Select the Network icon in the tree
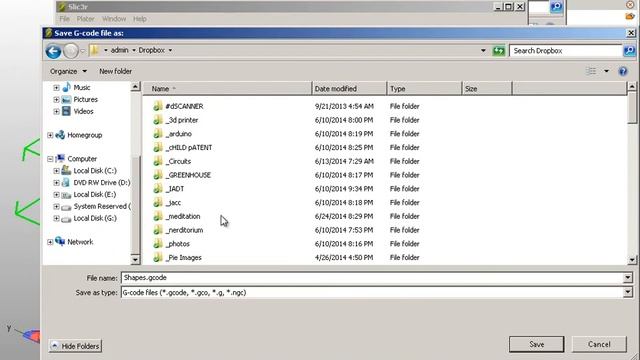This screenshot has width=640, height=360. [x=60, y=241]
